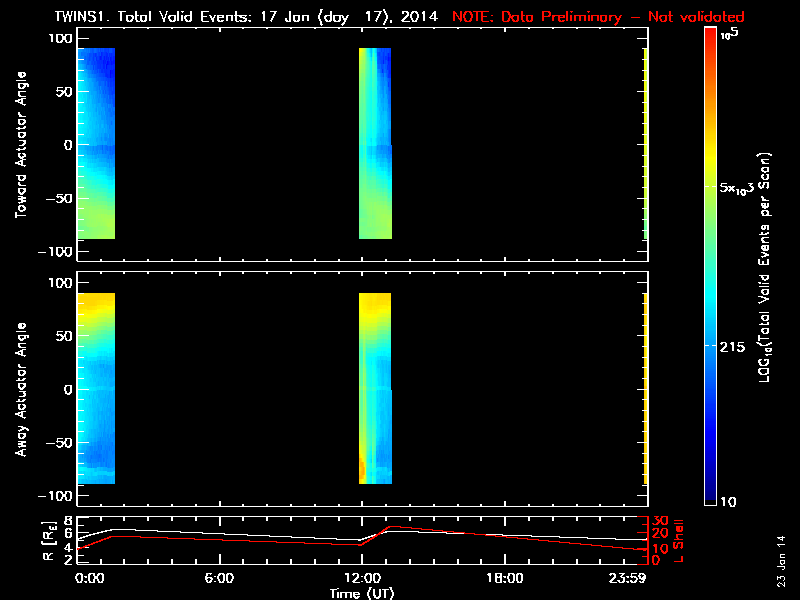Screen dimensions: 800x600
Task: Click the "12:00" time tick label
Action: 361,578
